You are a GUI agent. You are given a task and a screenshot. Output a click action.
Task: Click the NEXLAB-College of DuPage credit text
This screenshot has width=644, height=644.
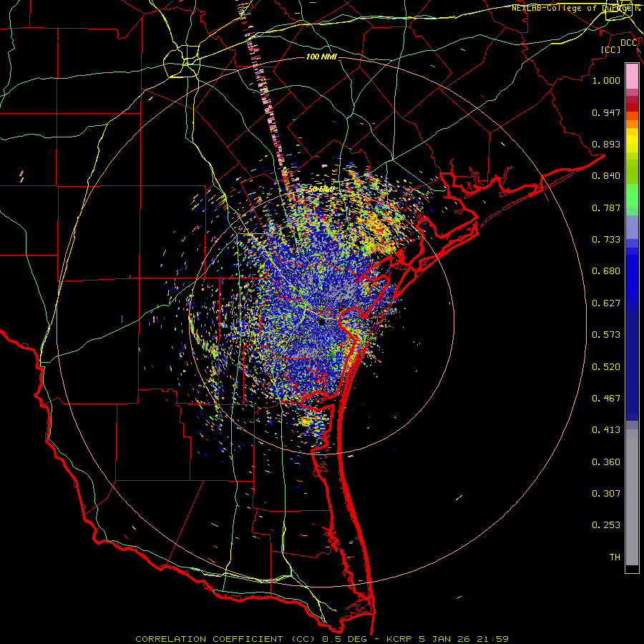[x=575, y=8]
